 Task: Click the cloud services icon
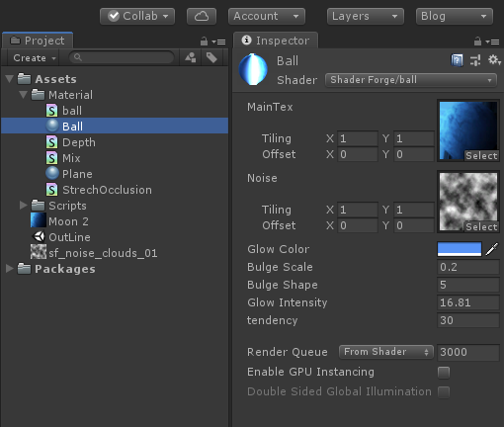(202, 16)
